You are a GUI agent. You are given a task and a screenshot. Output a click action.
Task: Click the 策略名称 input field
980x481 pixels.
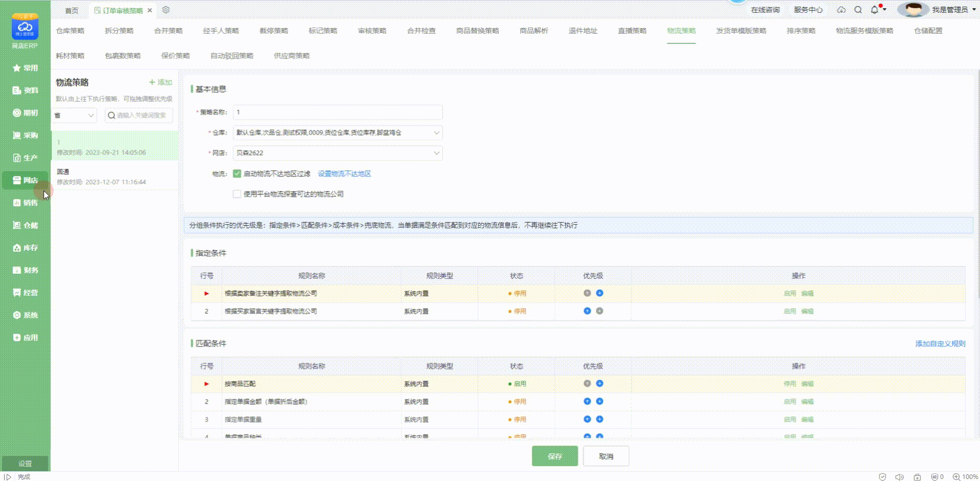[337, 112]
